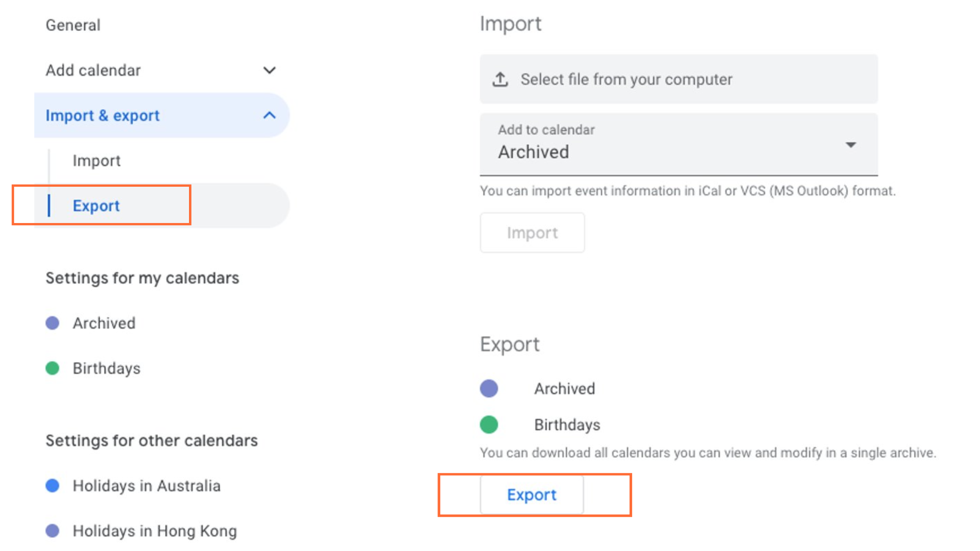Select the Export submenu item
Viewport: 980px width, 551px height.
tap(96, 206)
